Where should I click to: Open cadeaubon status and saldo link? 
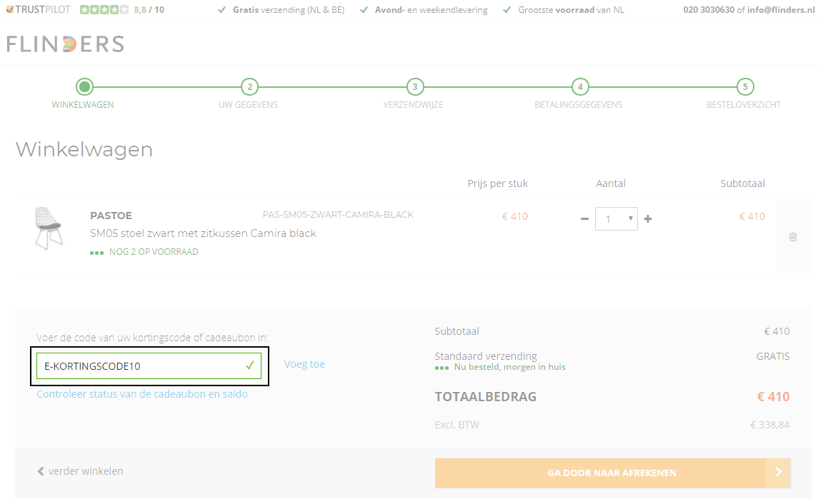coord(142,394)
